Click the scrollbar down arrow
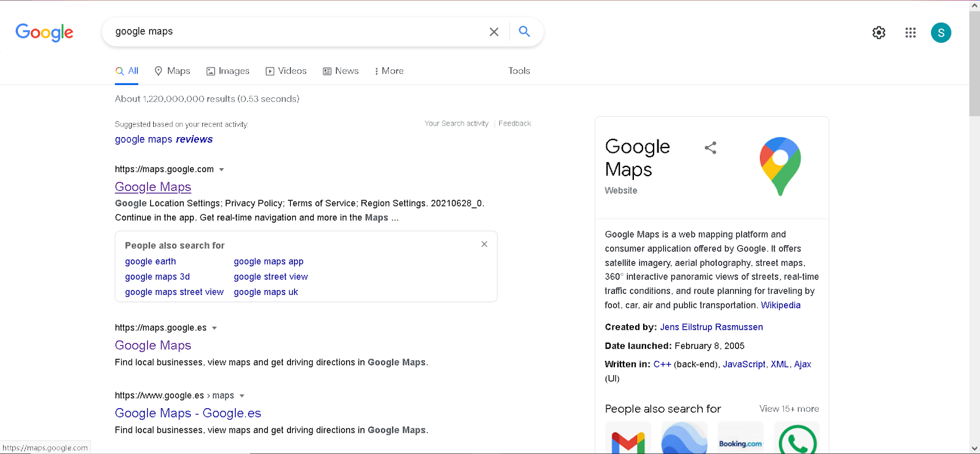This screenshot has width=980, height=454. point(974,448)
